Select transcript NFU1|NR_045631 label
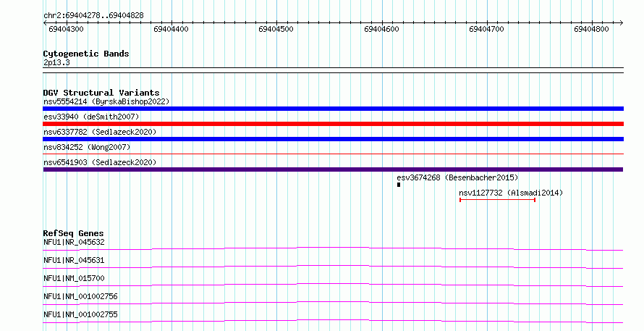This screenshot has width=644, height=331. coord(74,260)
